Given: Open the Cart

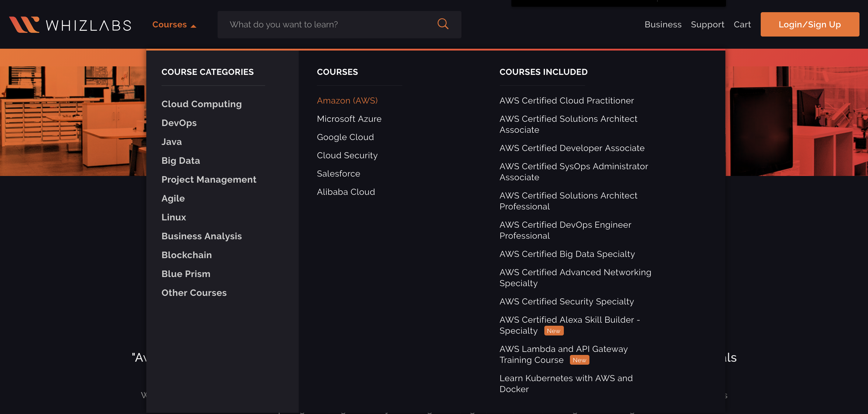Looking at the screenshot, I should coord(742,25).
